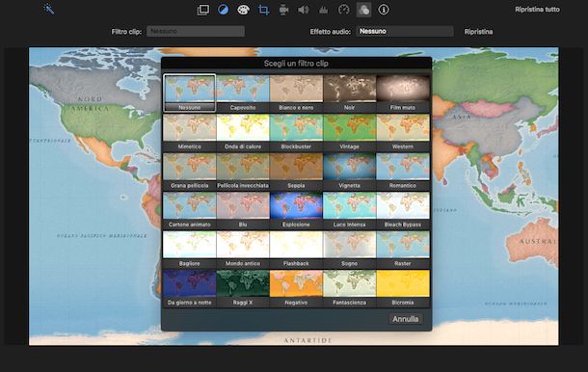The width and height of the screenshot is (588, 372).
Task: Click the Ripristina button
Action: click(x=478, y=32)
